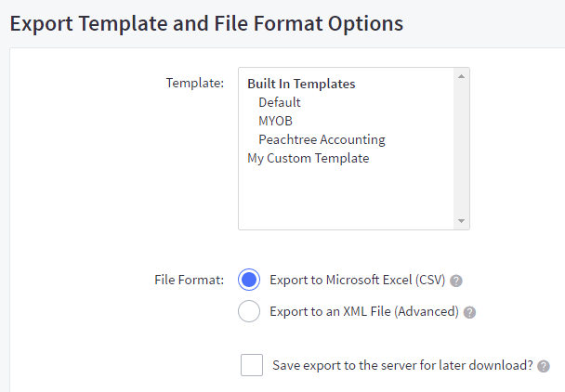The image size is (565, 392).
Task: Click the template list scroll up arrow
Action: pos(461,77)
